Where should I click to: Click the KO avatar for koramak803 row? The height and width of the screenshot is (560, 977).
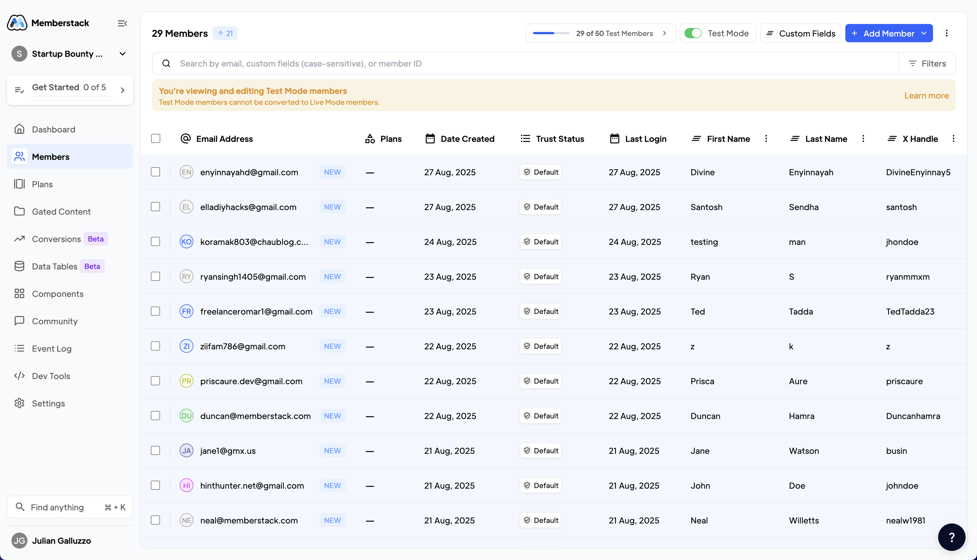pyautogui.click(x=187, y=242)
